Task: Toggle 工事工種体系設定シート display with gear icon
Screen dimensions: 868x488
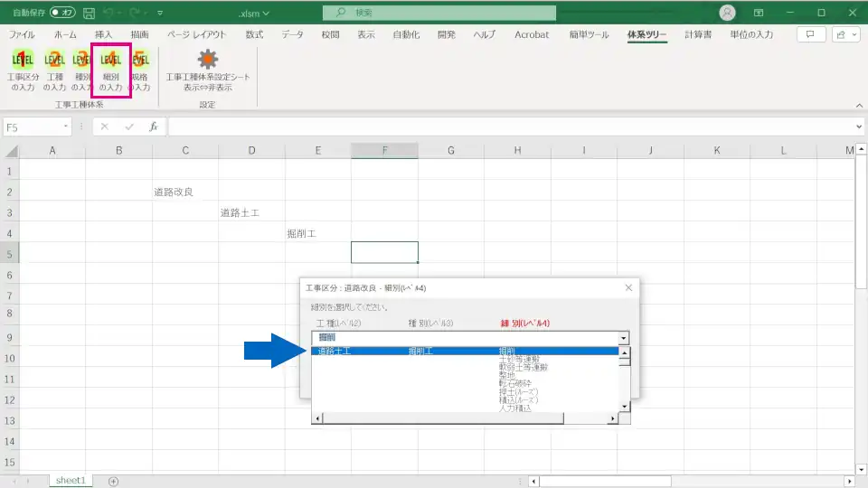Action: pos(208,70)
